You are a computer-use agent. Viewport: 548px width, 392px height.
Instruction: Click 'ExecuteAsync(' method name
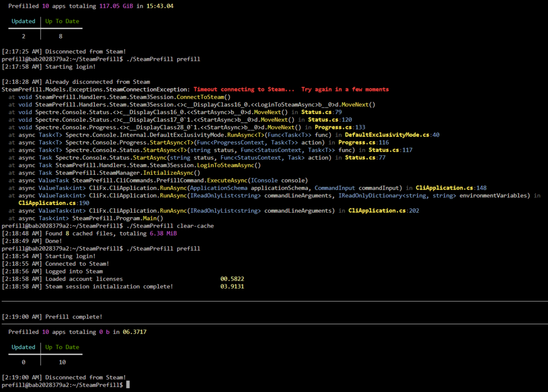(229, 180)
